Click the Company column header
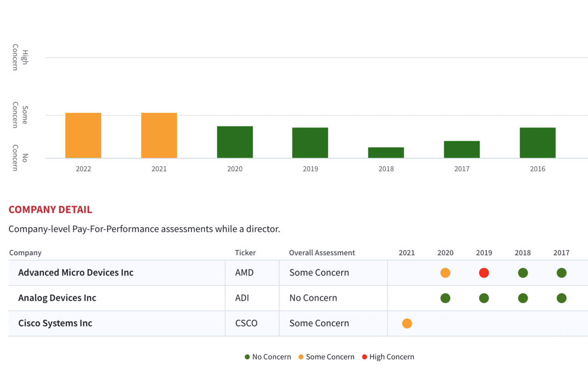The image size is (588, 372). pyautogui.click(x=25, y=252)
